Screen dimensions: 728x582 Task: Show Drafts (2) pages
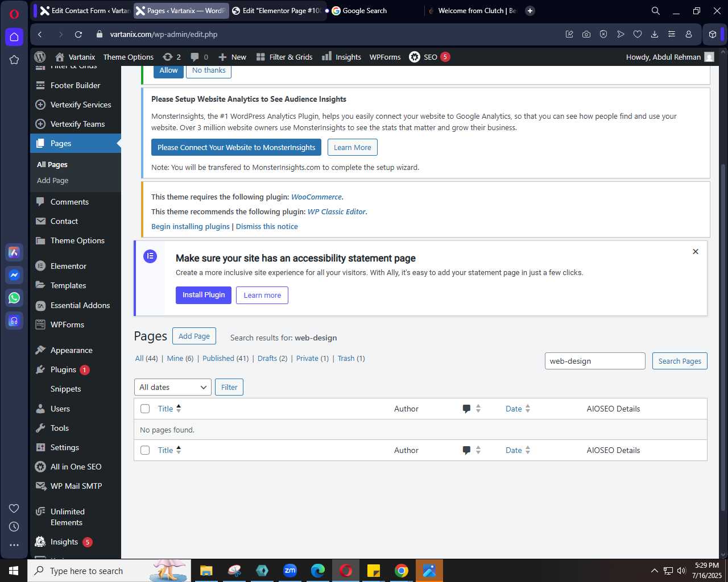272,359
